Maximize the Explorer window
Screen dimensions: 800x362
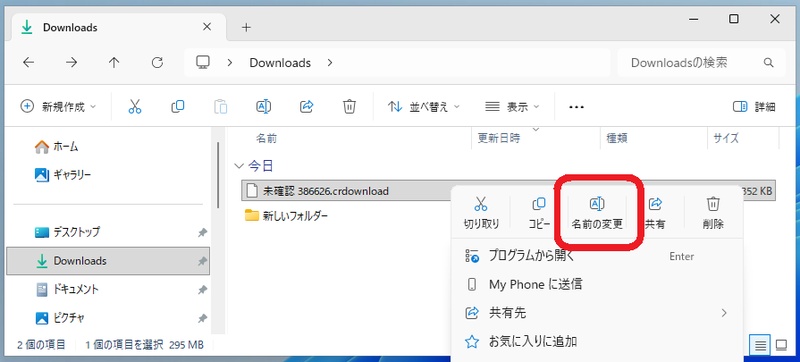click(x=734, y=19)
